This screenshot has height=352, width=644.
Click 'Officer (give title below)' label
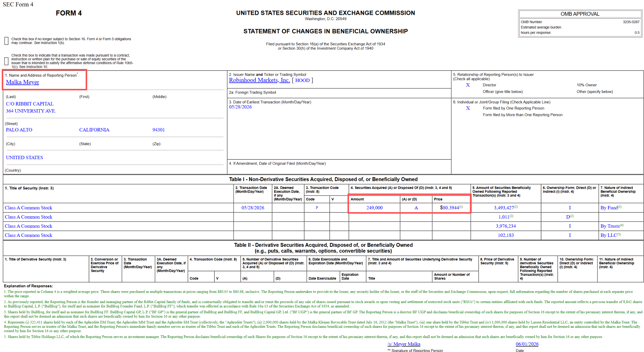[503, 92]
